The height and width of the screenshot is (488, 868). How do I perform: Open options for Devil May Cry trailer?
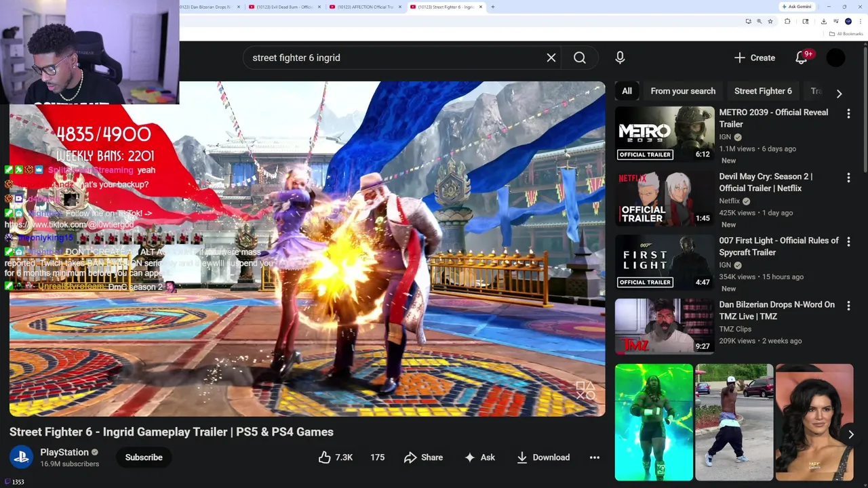pyautogui.click(x=848, y=178)
